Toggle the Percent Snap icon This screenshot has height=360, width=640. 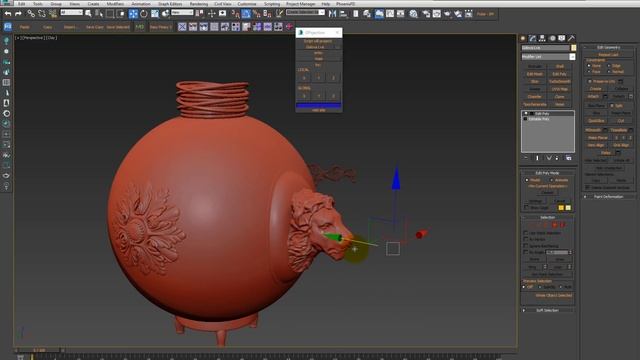(x=257, y=14)
